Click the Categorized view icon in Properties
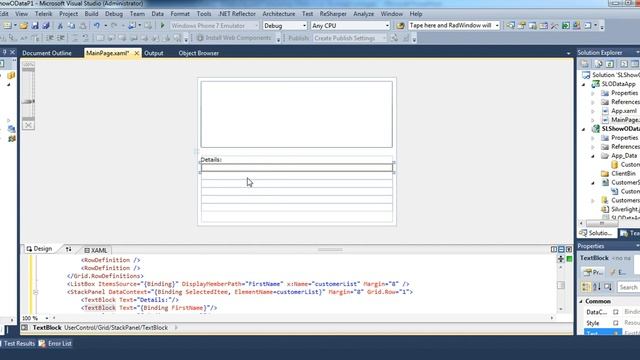Screen dimensions: 640x360 [586, 287]
